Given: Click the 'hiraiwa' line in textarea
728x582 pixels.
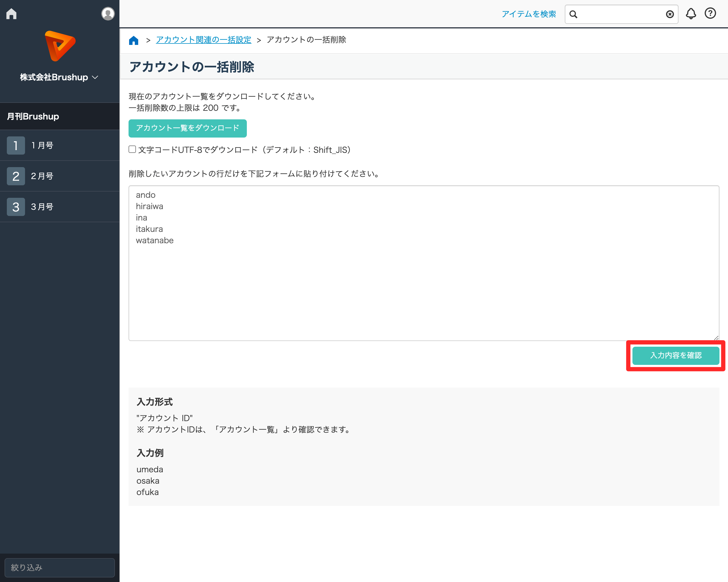Looking at the screenshot, I should (149, 207).
